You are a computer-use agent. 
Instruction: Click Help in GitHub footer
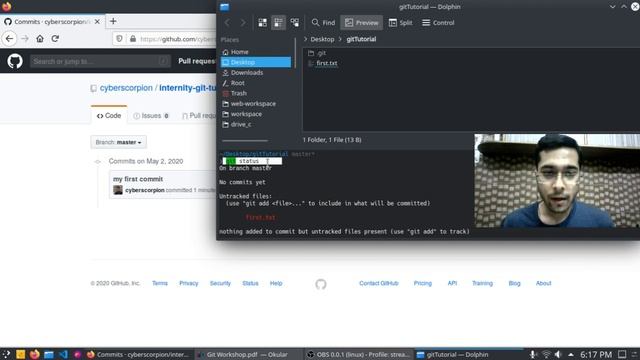276,283
